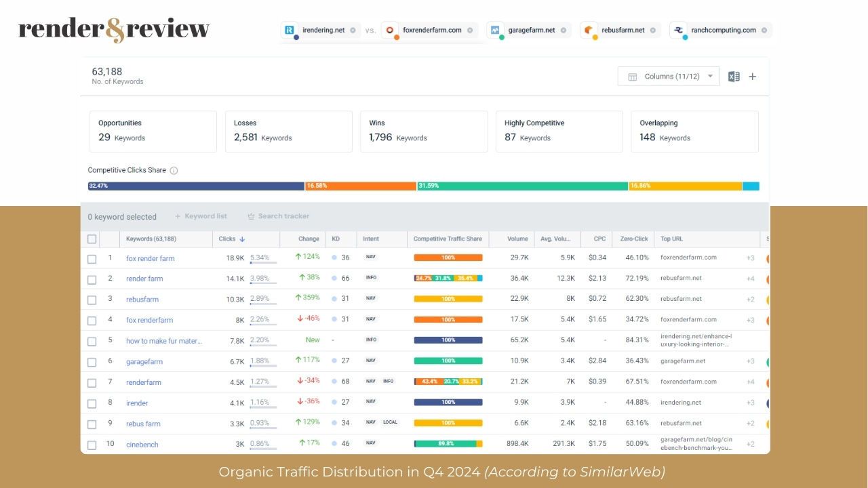Image resolution: width=868 pixels, height=488 pixels.
Task: Toggle the select-all keywords checkbox
Action: (92, 239)
